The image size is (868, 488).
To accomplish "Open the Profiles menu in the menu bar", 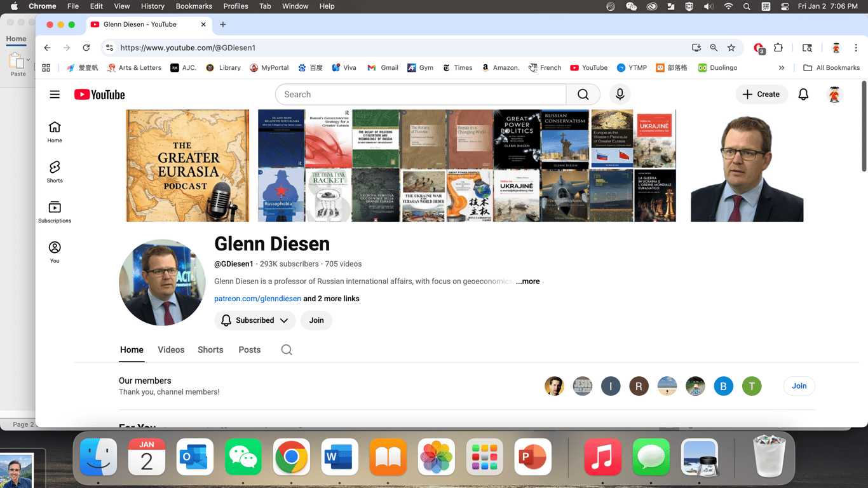I will point(236,6).
